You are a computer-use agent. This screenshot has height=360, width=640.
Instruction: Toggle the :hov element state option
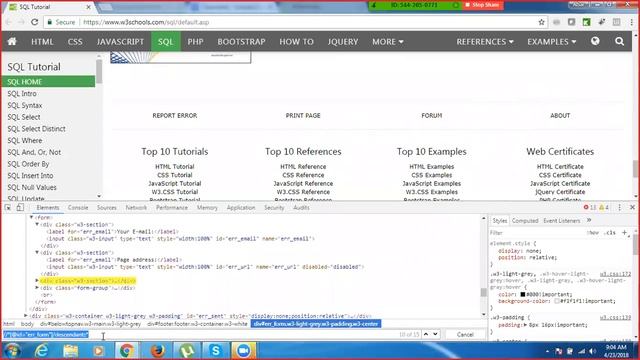[593, 232]
